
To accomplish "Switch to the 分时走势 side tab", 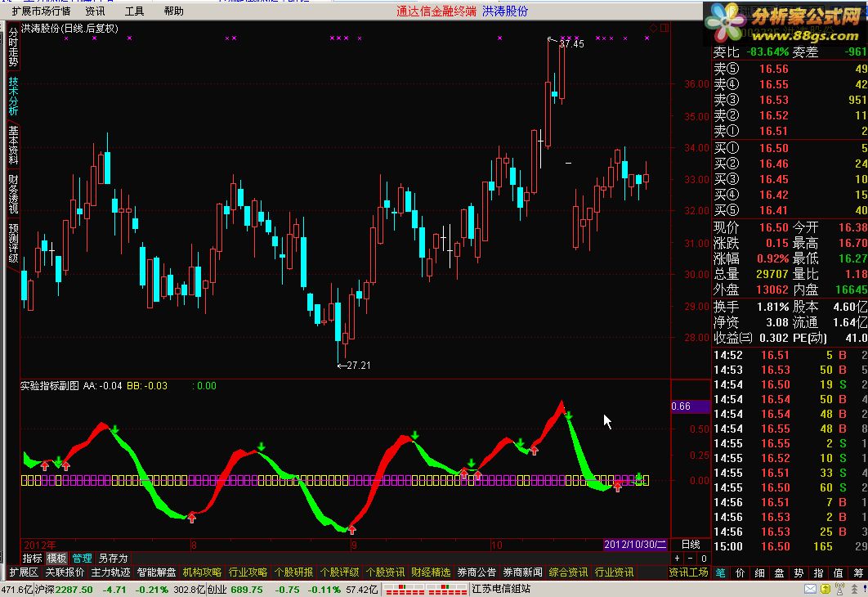I will (13, 47).
